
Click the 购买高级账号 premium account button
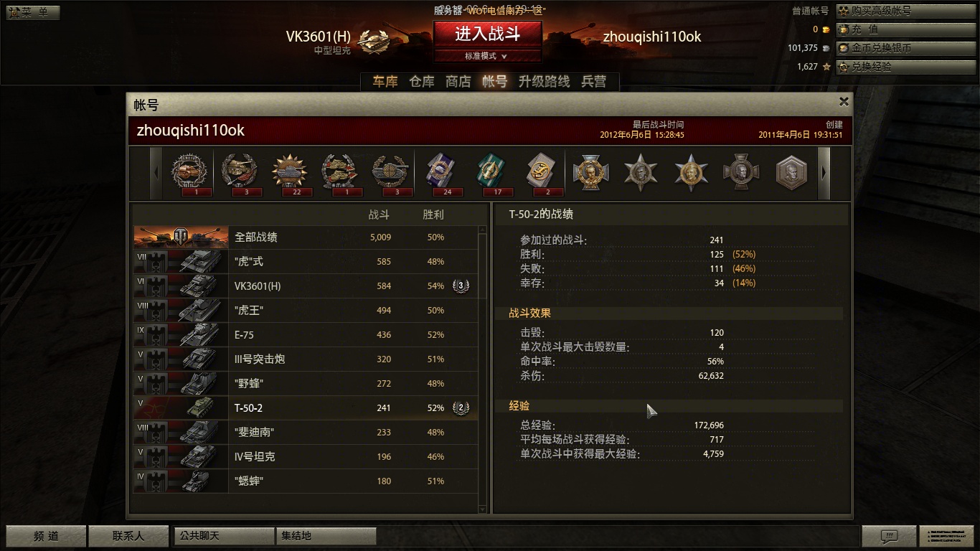907,11
